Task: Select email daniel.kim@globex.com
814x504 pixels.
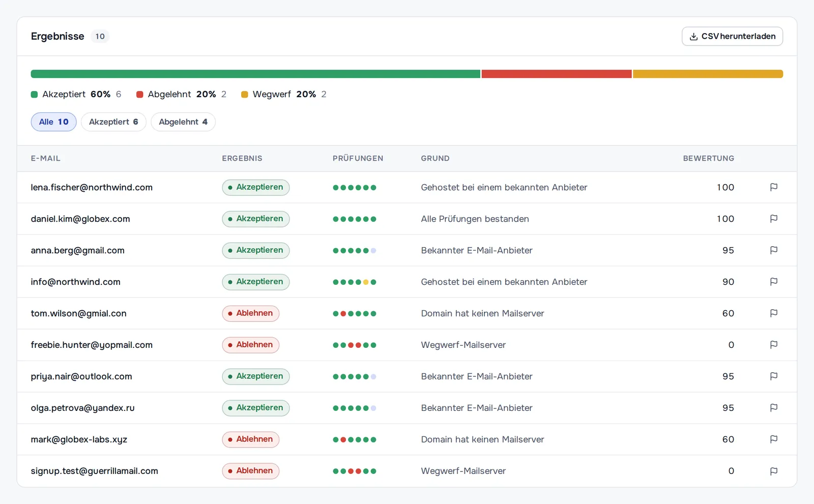Action: (x=80, y=219)
